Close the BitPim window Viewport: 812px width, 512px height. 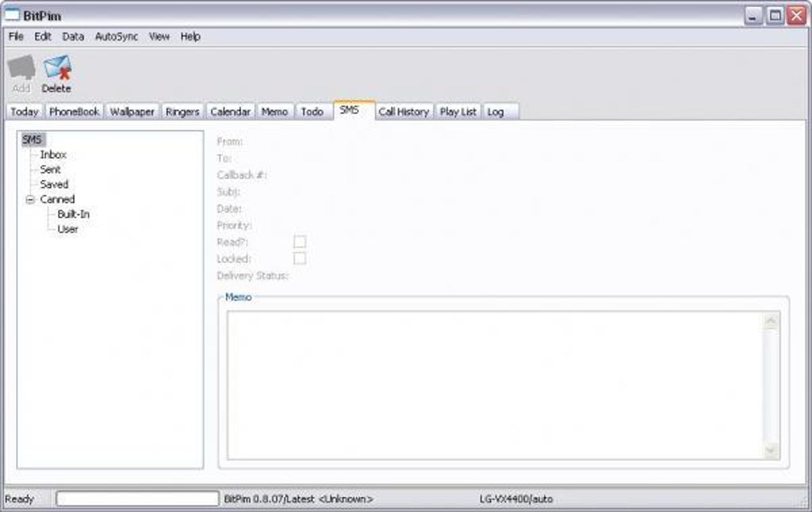[x=796, y=16]
